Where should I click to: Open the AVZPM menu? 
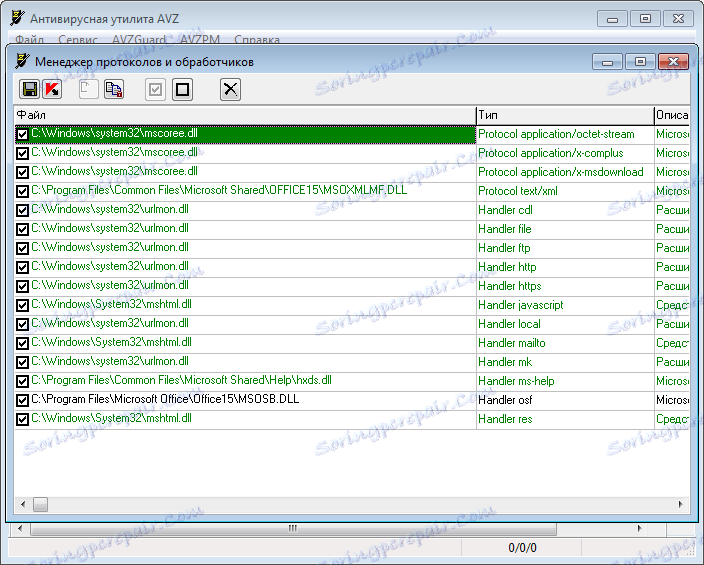click(200, 40)
